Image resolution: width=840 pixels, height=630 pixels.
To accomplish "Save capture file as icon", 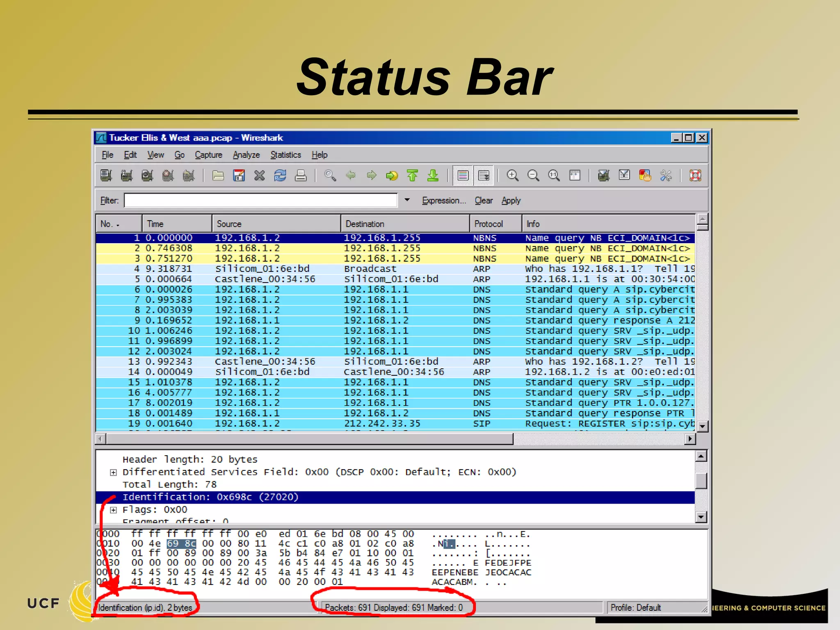I will (239, 176).
